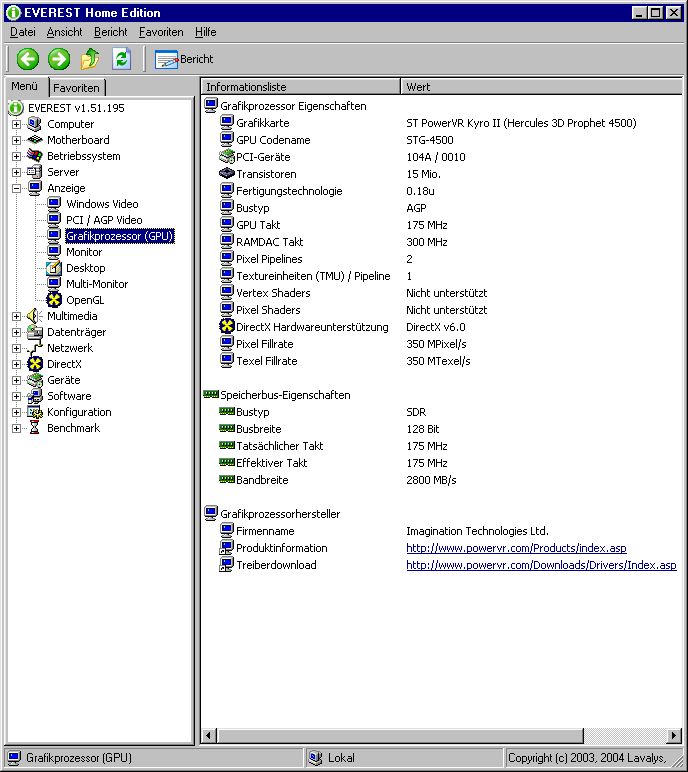Click the Anzeige monitor icon

[34, 188]
